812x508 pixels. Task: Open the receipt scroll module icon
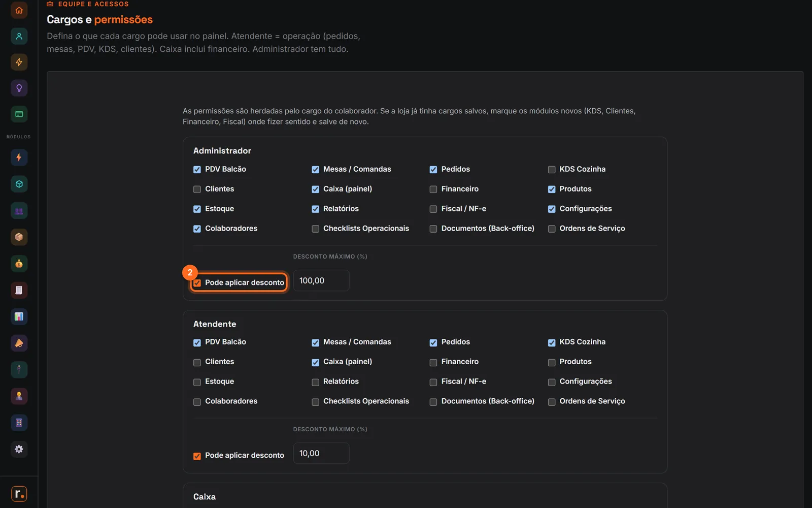click(x=19, y=290)
